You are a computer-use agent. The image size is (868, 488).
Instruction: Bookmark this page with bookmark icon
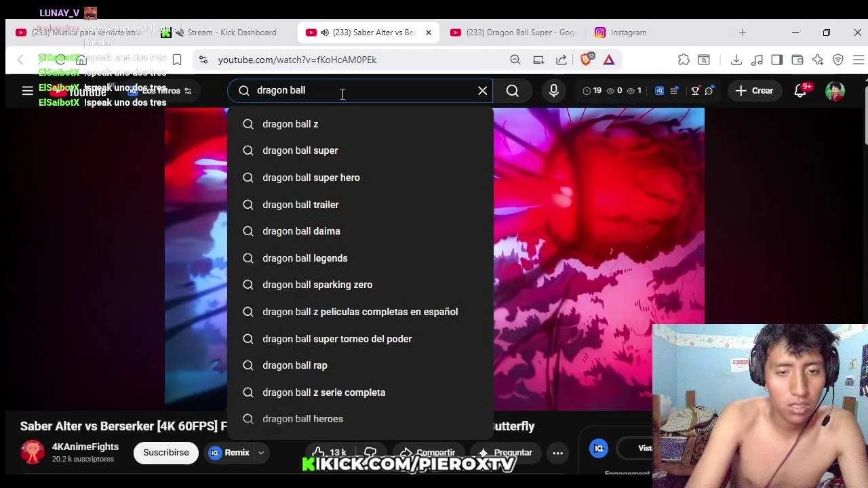coord(177,60)
